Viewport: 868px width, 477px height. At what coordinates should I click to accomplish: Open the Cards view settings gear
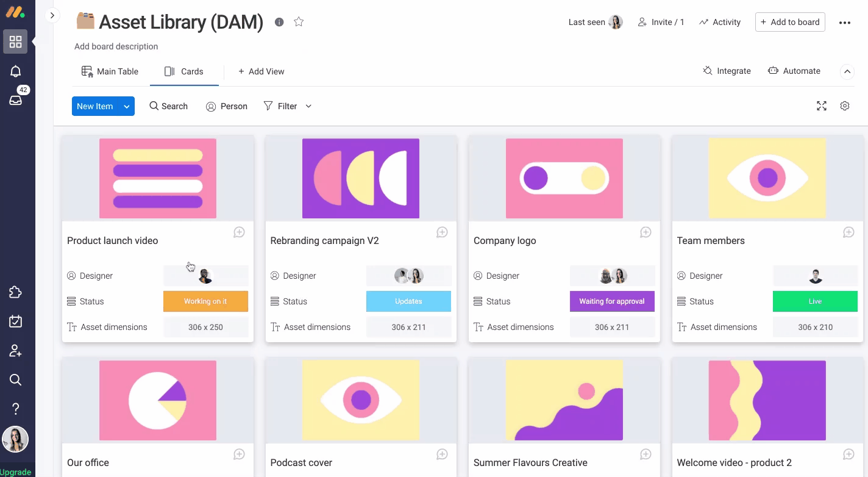pyautogui.click(x=845, y=106)
